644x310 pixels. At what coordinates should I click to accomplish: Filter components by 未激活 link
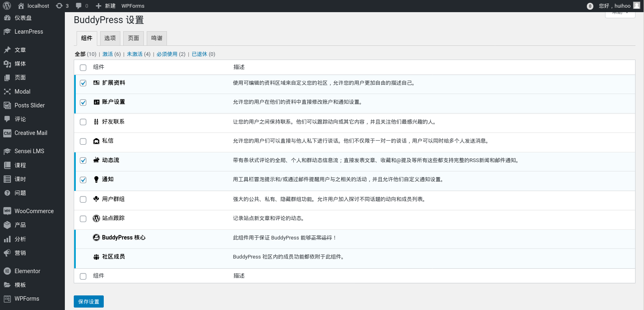[135, 54]
